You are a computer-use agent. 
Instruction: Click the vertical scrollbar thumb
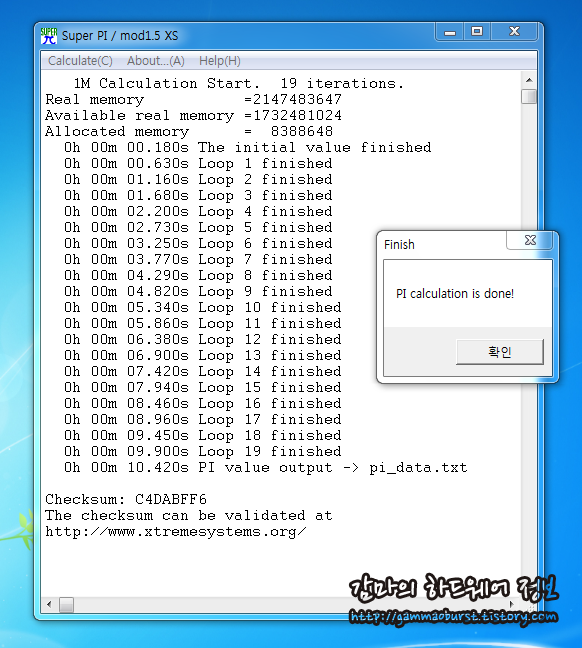coord(529,96)
